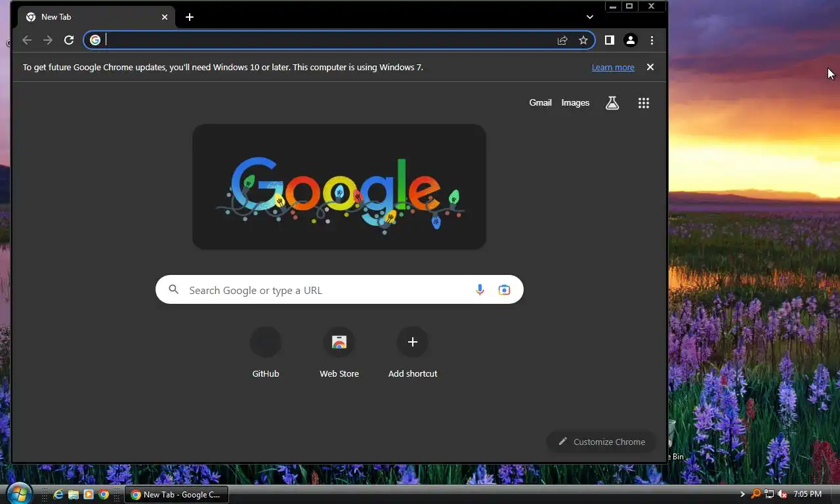The width and height of the screenshot is (840, 504).
Task: Open a new tab with the plus button
Action: point(190,17)
